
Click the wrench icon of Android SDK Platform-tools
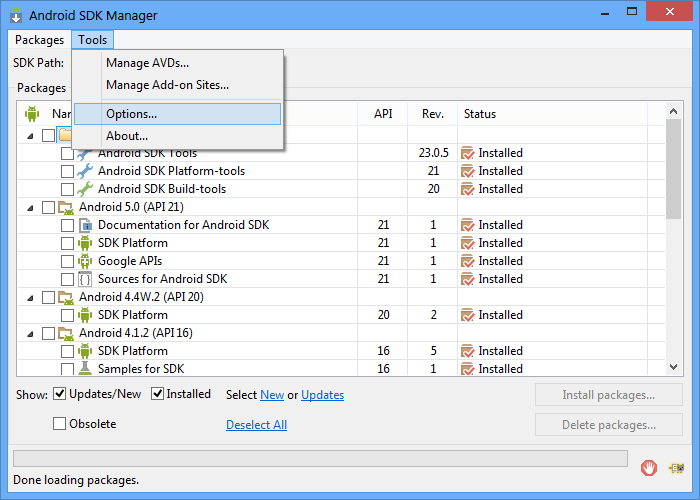pyautogui.click(x=85, y=171)
